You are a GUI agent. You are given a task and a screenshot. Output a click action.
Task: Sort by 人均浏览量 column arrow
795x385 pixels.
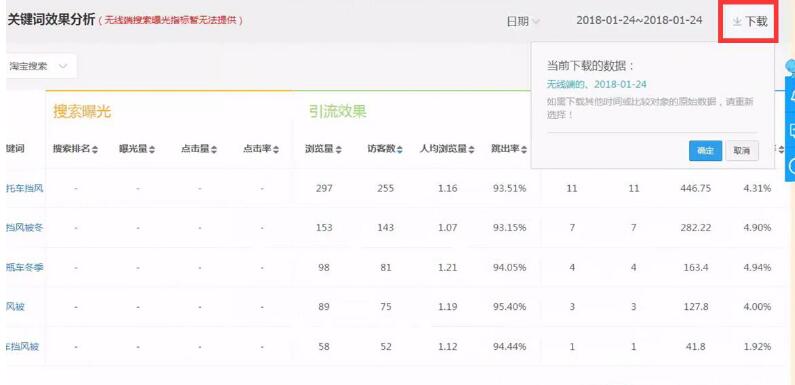click(472, 150)
